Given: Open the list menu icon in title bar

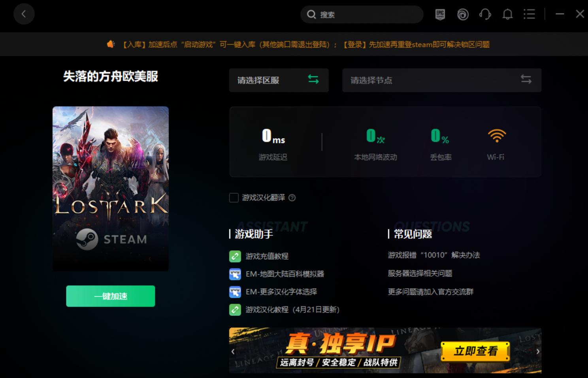Looking at the screenshot, I should point(530,14).
